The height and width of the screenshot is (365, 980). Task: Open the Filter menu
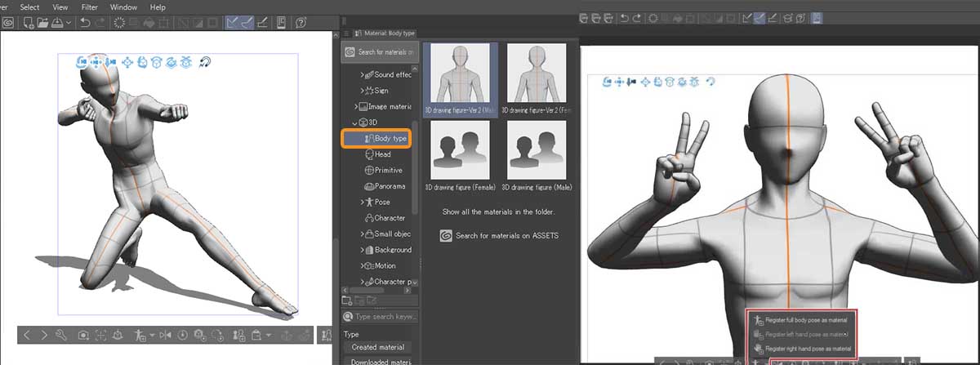tap(90, 7)
